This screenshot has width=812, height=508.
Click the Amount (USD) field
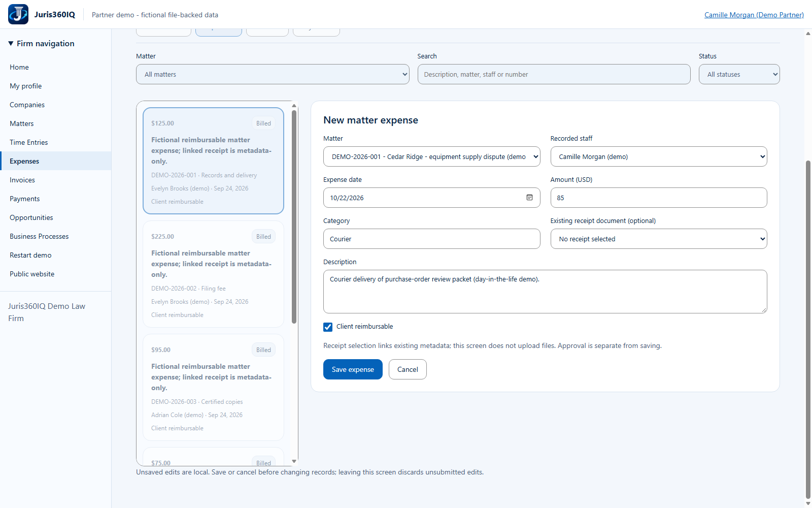(659, 198)
